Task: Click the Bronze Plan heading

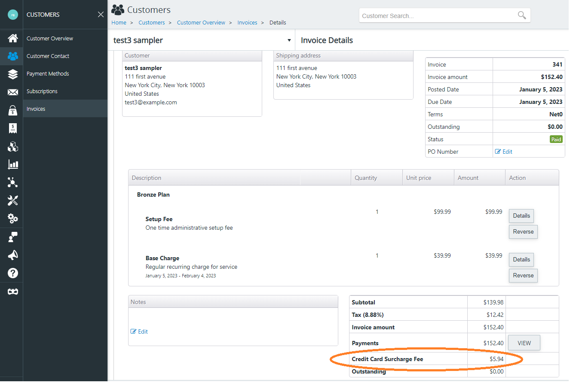Action: 153,194
